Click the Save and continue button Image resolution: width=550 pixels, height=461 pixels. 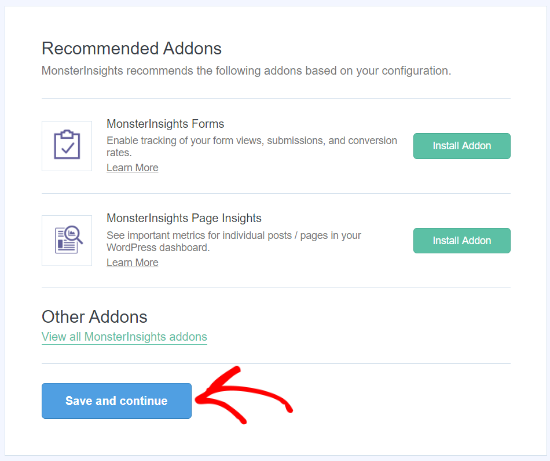tap(116, 401)
